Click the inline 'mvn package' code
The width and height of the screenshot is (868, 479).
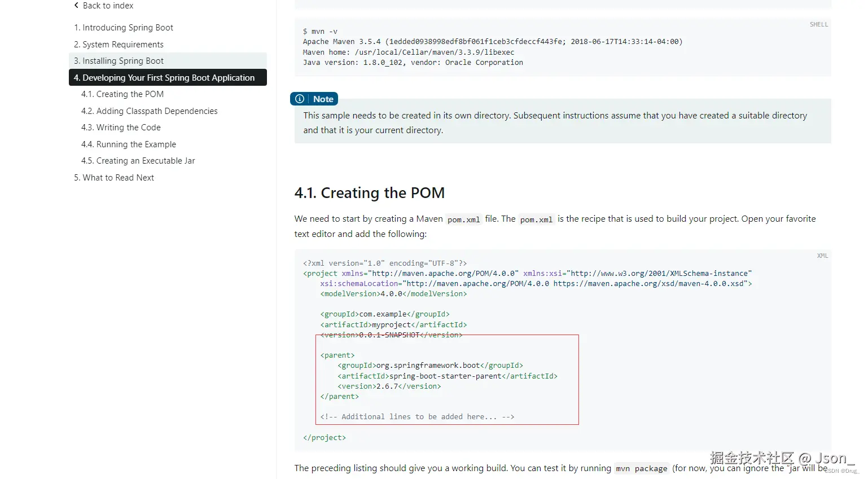[x=642, y=469]
